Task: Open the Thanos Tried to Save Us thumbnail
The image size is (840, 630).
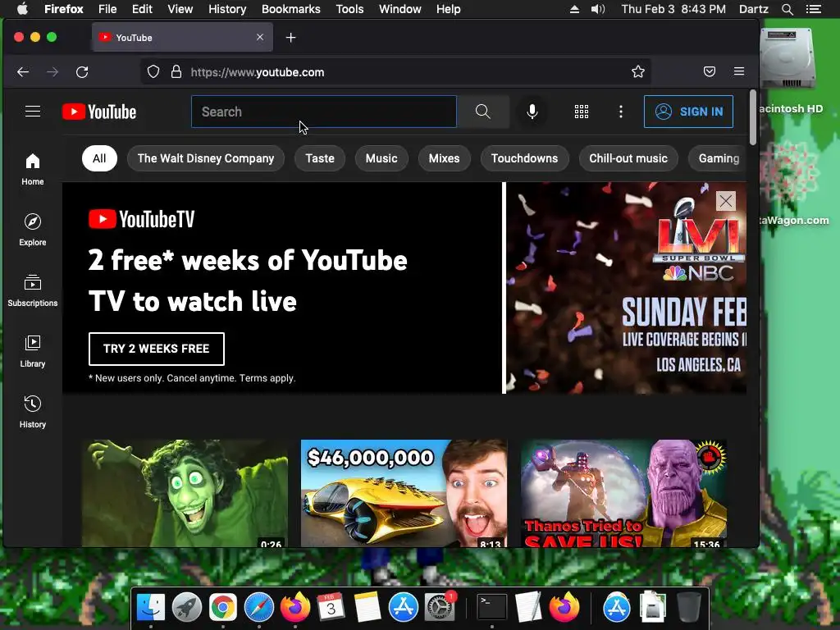Action: [623, 493]
